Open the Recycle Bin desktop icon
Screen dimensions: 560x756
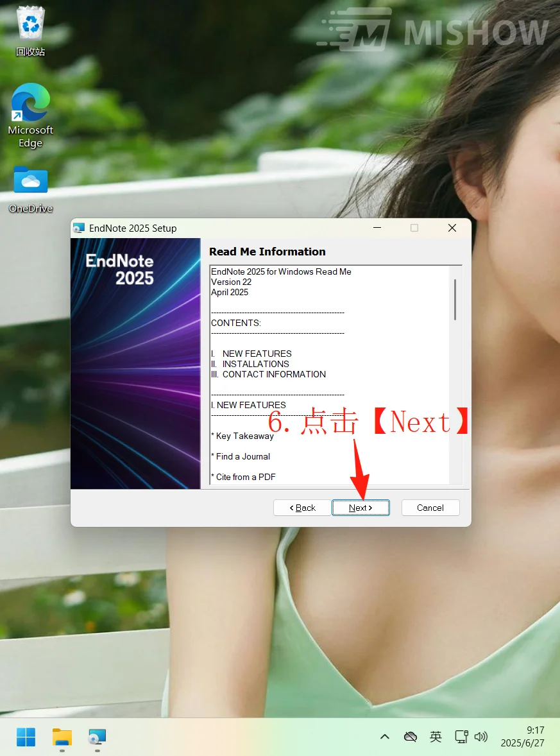point(30,31)
